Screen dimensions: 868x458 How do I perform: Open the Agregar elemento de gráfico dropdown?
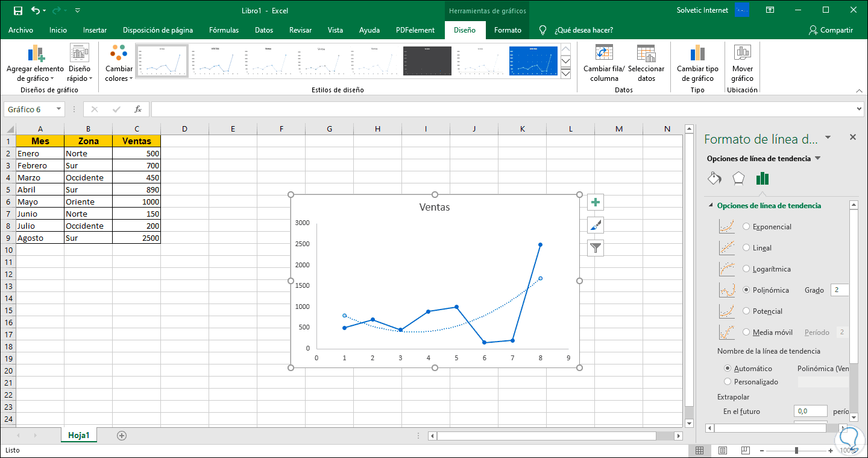pyautogui.click(x=36, y=63)
